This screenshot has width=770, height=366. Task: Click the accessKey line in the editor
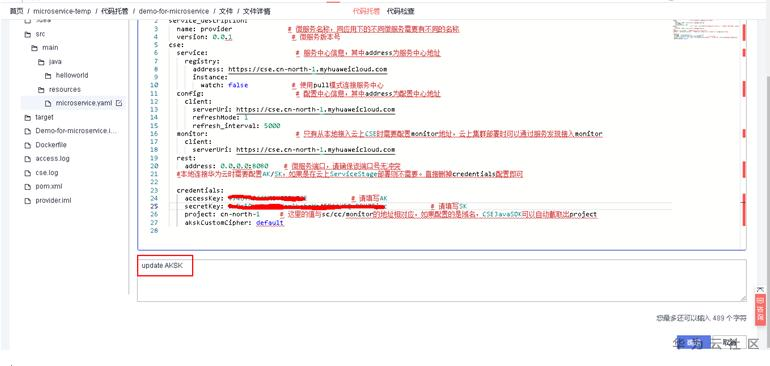[x=286, y=198]
